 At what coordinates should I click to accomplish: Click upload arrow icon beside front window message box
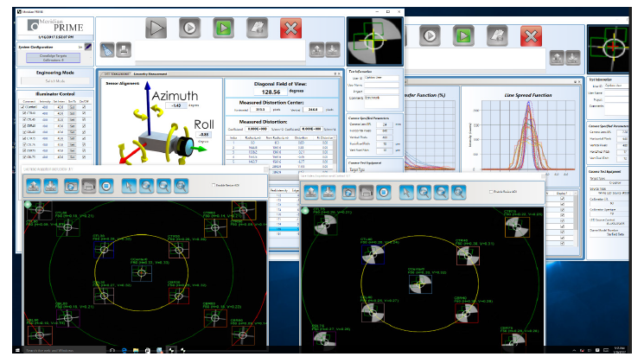(x=316, y=50)
